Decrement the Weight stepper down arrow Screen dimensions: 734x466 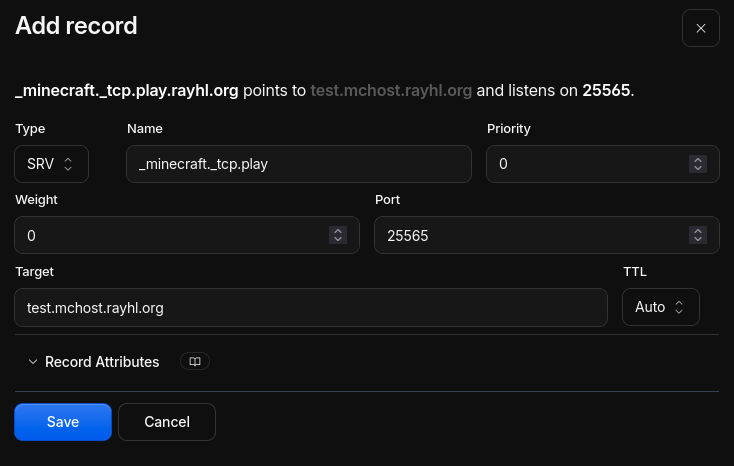click(338, 239)
